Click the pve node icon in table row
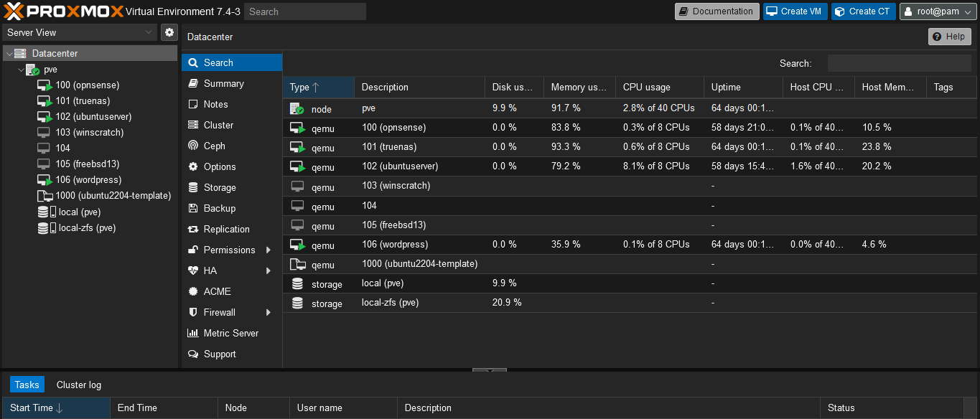Screen dimensions: 980x419 point(297,109)
